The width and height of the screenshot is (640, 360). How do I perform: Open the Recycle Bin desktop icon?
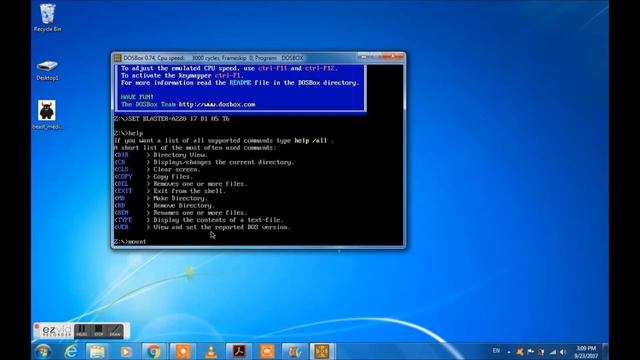click(47, 18)
